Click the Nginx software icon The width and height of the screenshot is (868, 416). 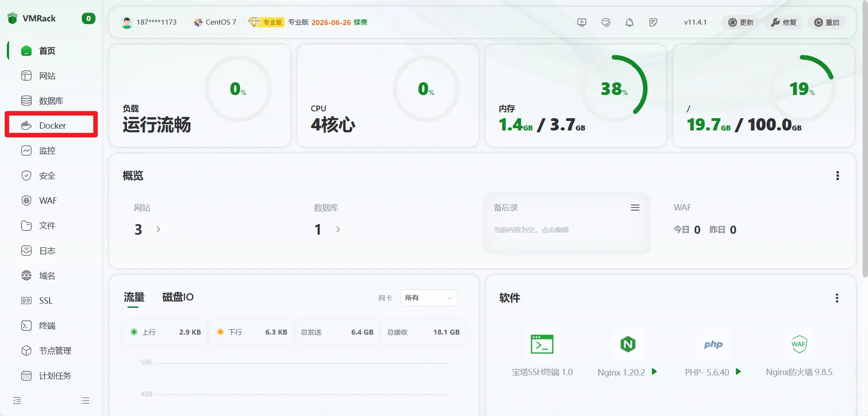click(628, 344)
